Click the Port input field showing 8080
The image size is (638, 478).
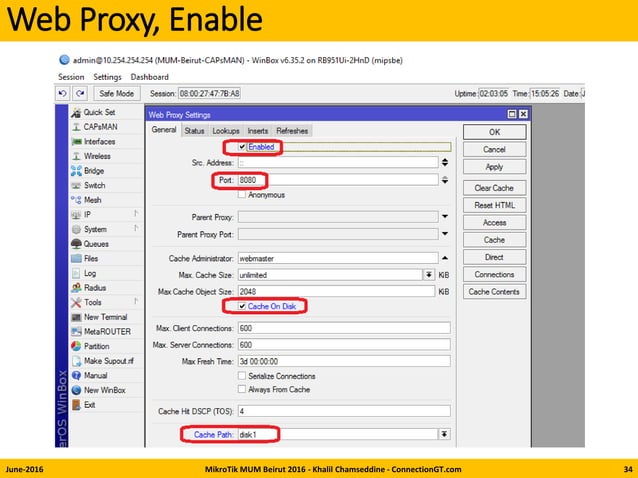point(338,180)
